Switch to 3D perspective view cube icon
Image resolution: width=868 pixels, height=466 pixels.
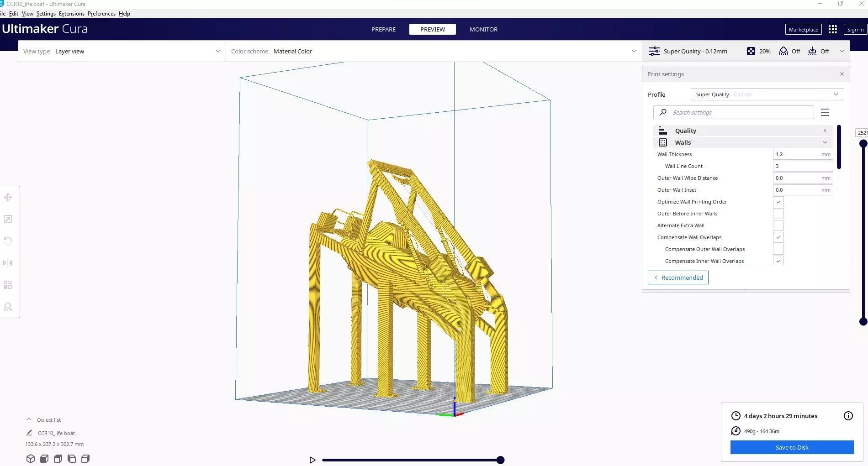coord(31,459)
